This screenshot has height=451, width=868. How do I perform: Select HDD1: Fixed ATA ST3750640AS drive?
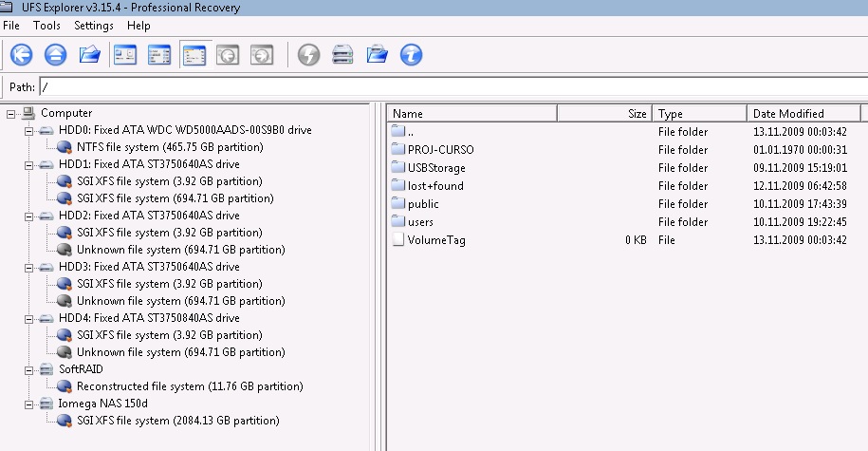[149, 164]
